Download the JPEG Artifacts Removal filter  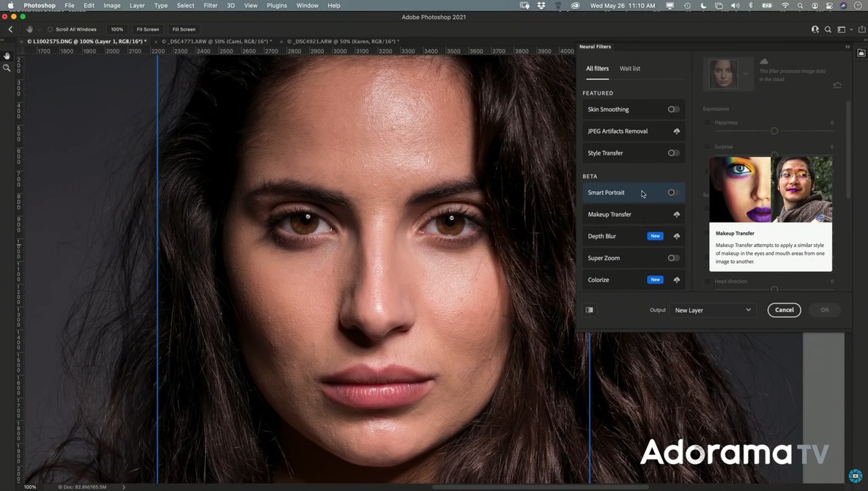[x=676, y=131]
